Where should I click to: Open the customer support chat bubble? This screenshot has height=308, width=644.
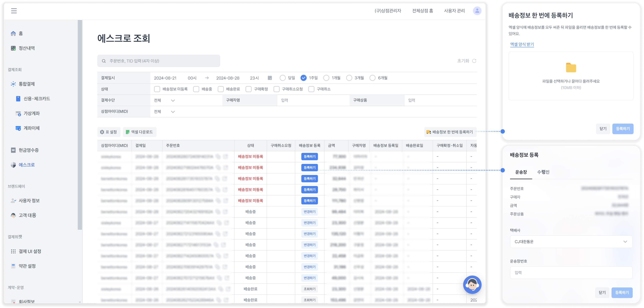(472, 285)
